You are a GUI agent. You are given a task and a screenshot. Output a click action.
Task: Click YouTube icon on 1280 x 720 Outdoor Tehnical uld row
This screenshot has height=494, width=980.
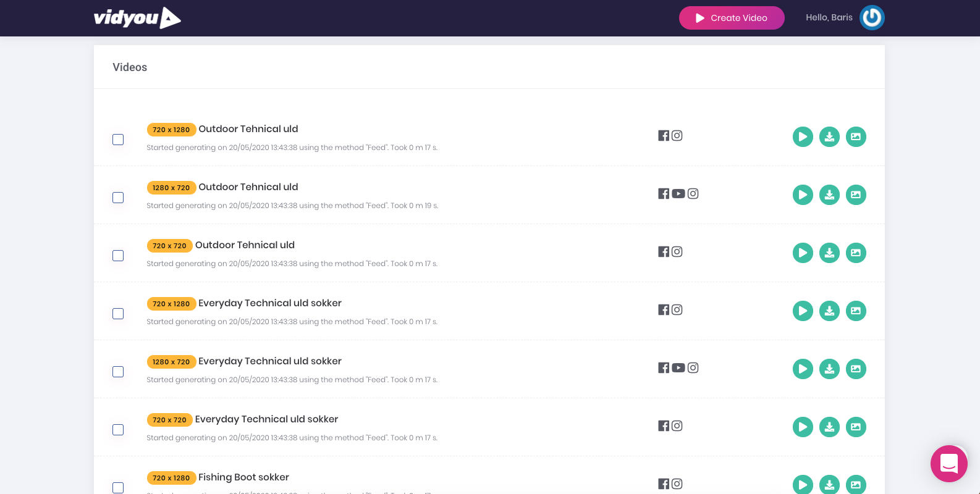pyautogui.click(x=678, y=193)
